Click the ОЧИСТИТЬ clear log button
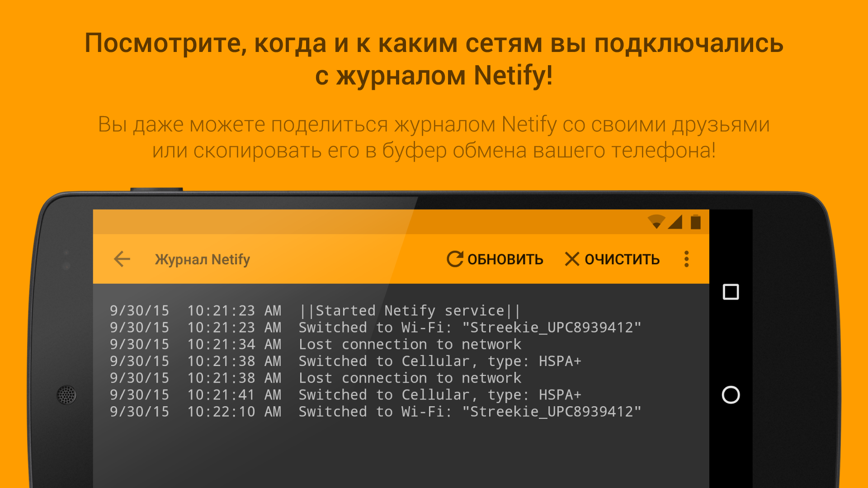This screenshot has width=868, height=488. point(612,259)
